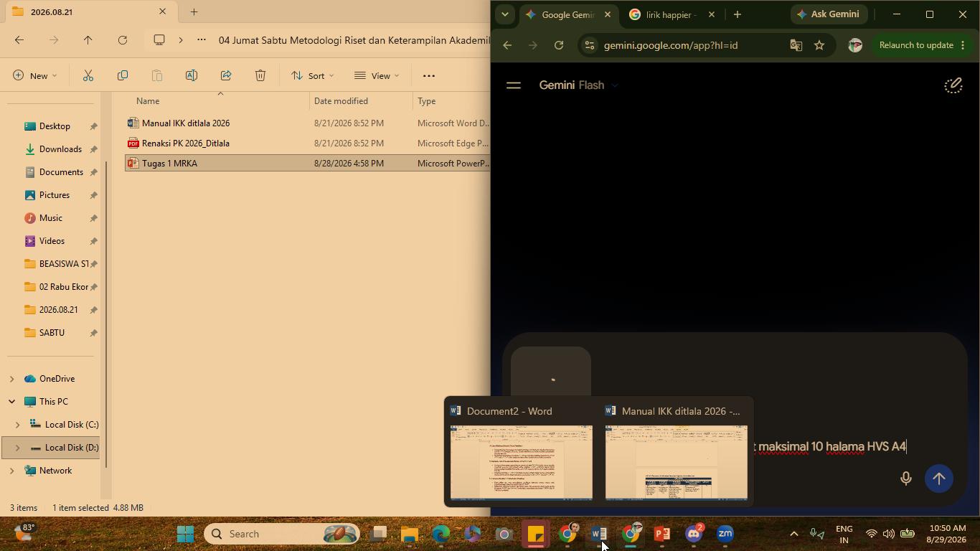
Task: Switch to the lirik happier tab
Action: click(x=672, y=14)
